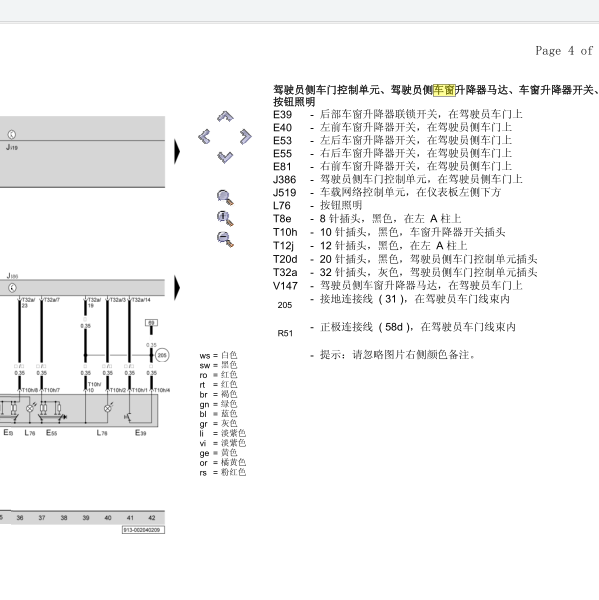Click the E39 lock switch symbol in diagram
The image size is (599, 600).
pyautogui.click(x=128, y=416)
